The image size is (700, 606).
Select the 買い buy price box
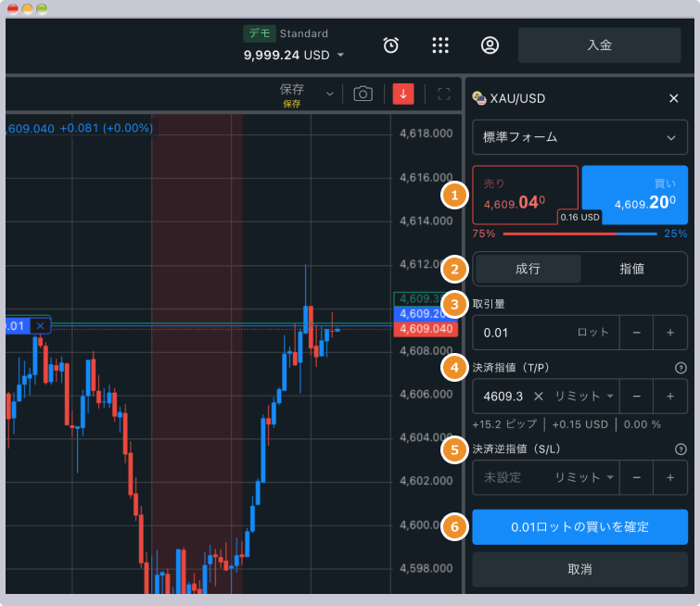click(634, 196)
